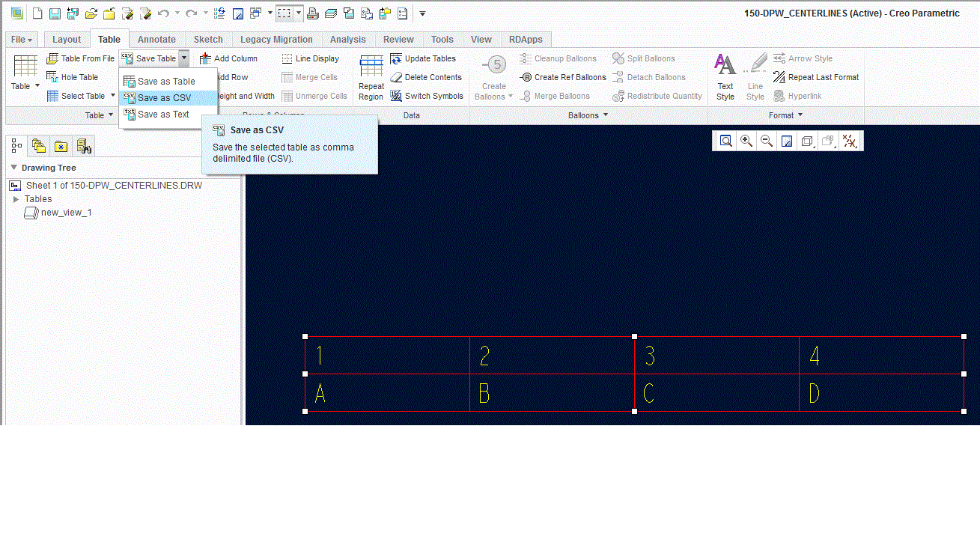980x545 pixels.
Task: Switch to the Tools tab
Action: [442, 40]
